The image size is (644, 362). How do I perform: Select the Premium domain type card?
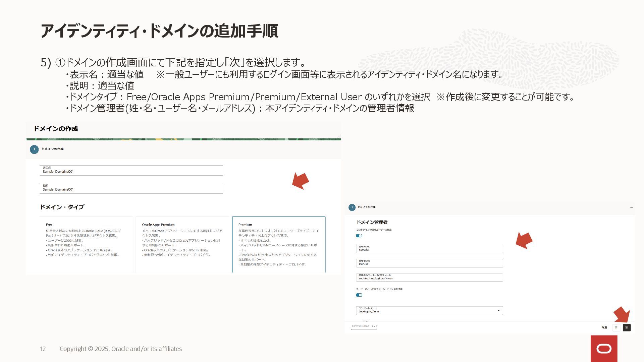(279, 244)
